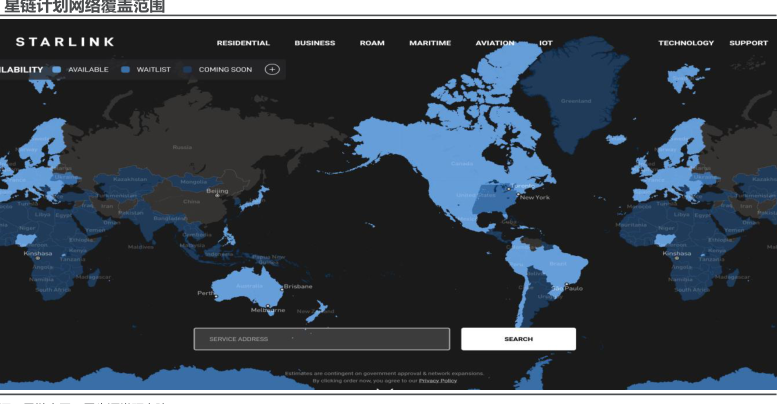Open the Privacy Policy link
Viewport: 778px width, 404px height.
click(438, 381)
